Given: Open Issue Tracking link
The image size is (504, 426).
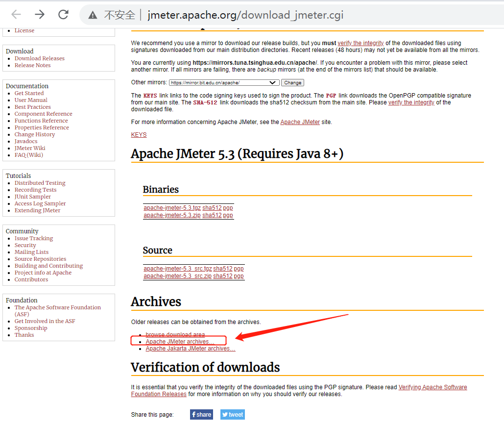Looking at the screenshot, I should coord(34,238).
